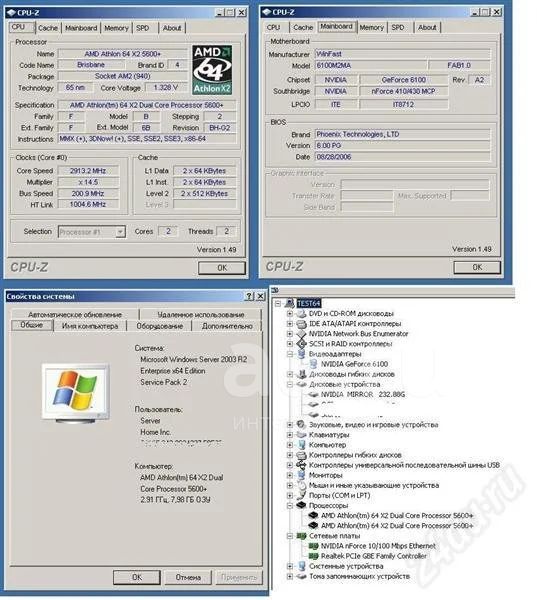Click the Windows logo in System Properties
Viewport: 537px width, 600px height.
[x=75, y=393]
